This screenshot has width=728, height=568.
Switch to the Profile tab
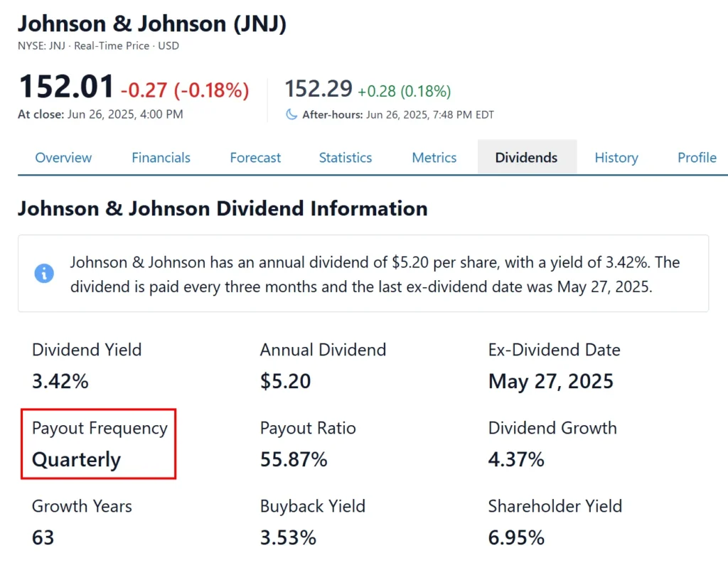pyautogui.click(x=697, y=157)
